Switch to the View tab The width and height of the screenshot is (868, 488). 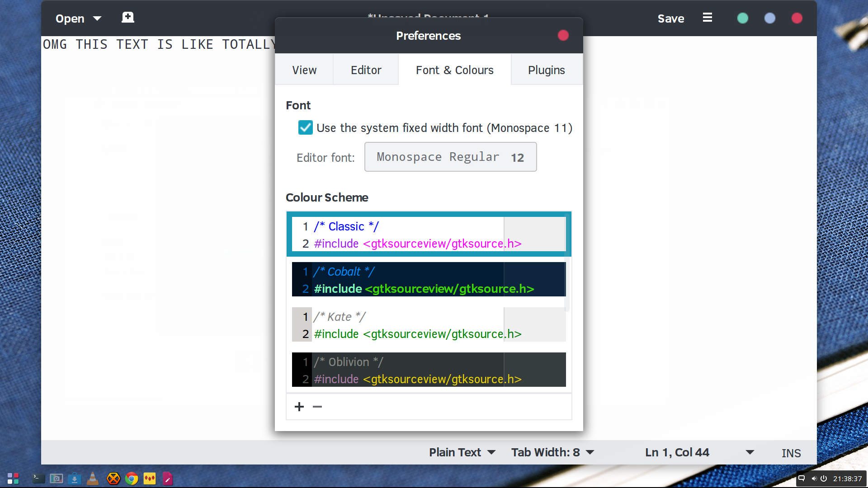pos(304,70)
